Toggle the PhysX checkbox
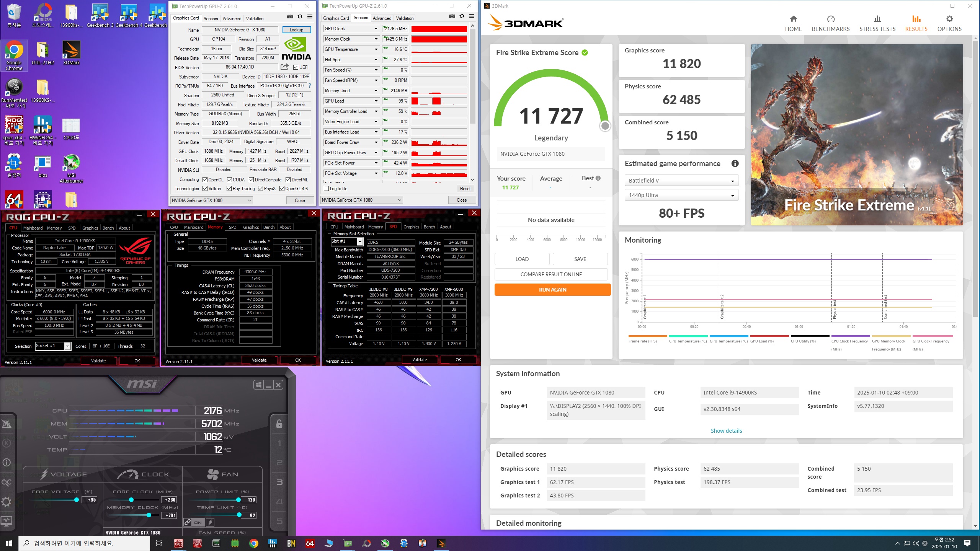This screenshot has width=980, height=551. click(260, 188)
